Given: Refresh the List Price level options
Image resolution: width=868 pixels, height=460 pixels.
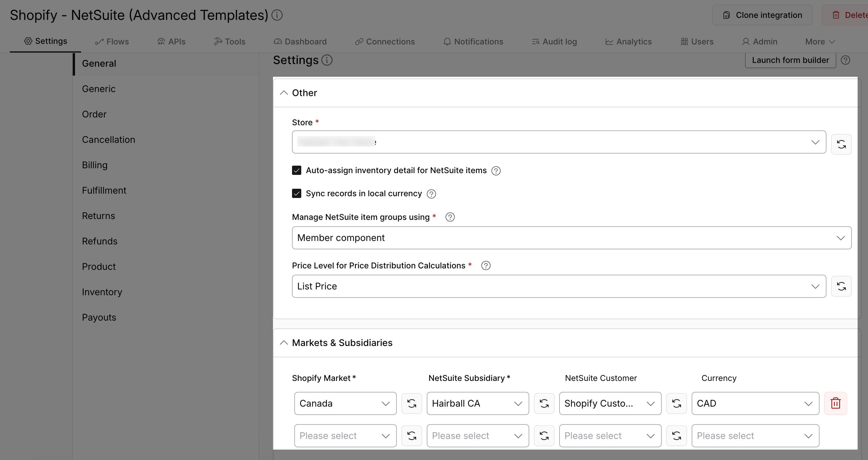Looking at the screenshot, I should coord(841,287).
